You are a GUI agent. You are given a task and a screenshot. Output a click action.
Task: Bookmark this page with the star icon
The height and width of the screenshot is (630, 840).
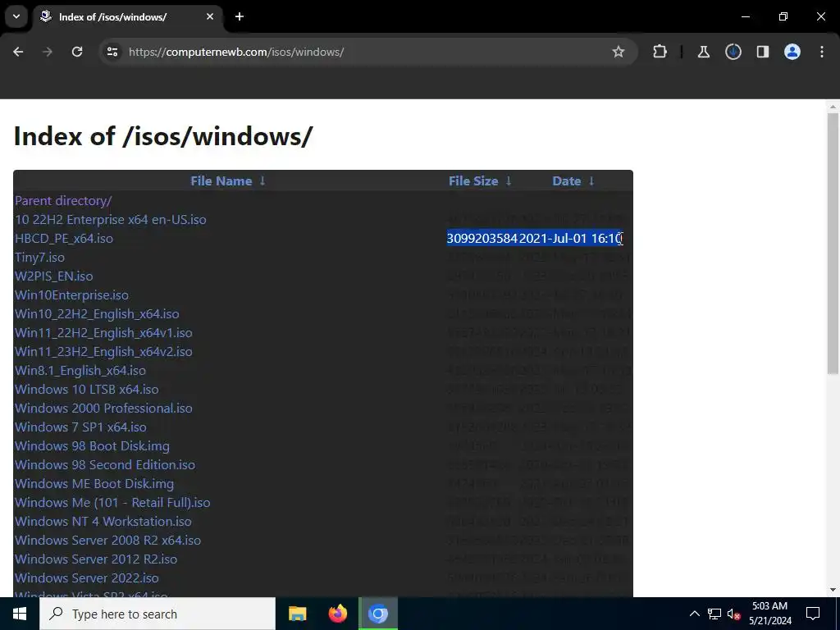coord(619,52)
